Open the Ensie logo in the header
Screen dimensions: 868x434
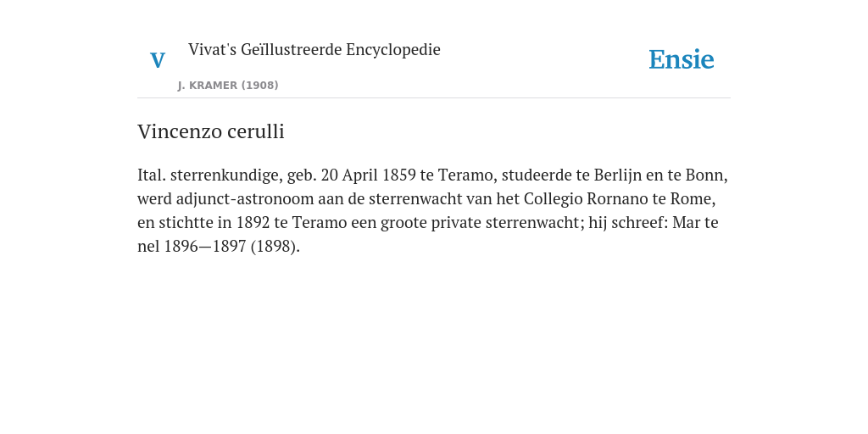tap(681, 59)
